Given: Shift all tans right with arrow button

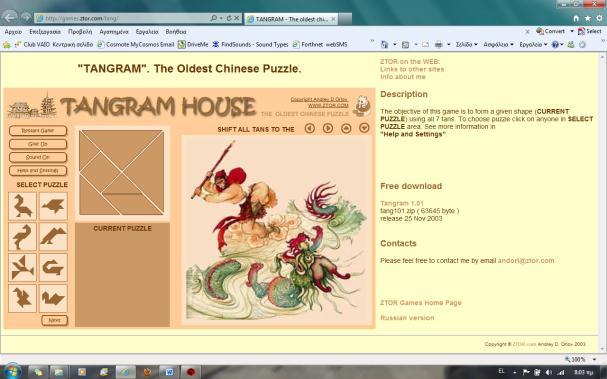Looking at the screenshot, I should pyautogui.click(x=328, y=128).
